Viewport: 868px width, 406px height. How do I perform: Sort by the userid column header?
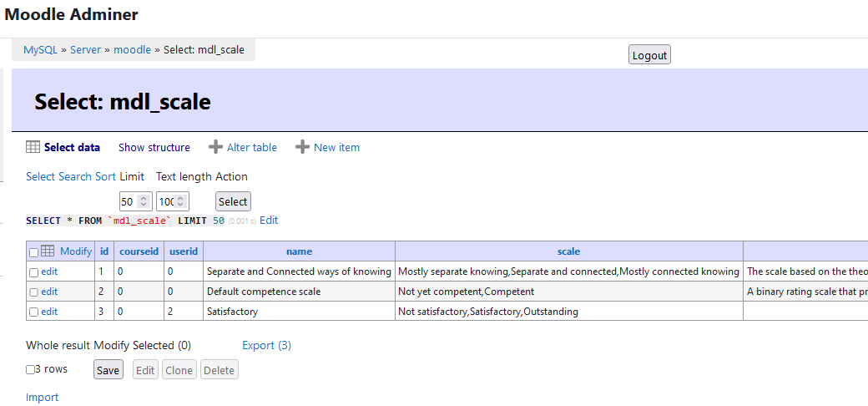coord(184,251)
